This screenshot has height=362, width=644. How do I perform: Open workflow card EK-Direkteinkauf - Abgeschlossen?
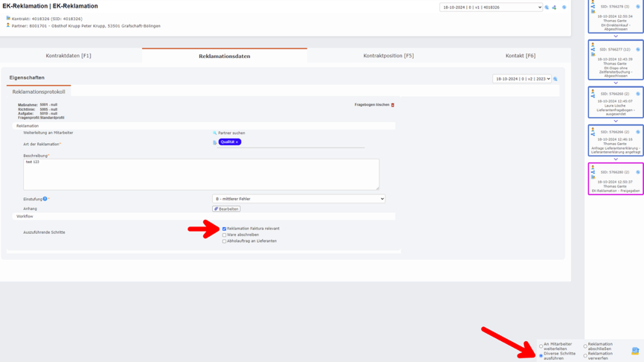pos(615,16)
